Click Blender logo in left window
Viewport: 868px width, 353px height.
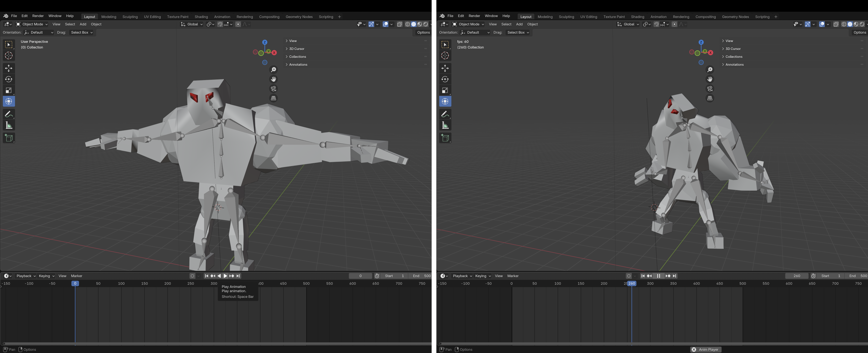click(x=6, y=16)
